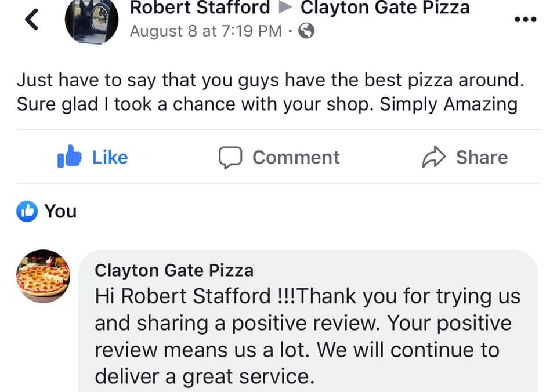Show who liked via the You label
557x392 pixels.
pyautogui.click(x=60, y=211)
